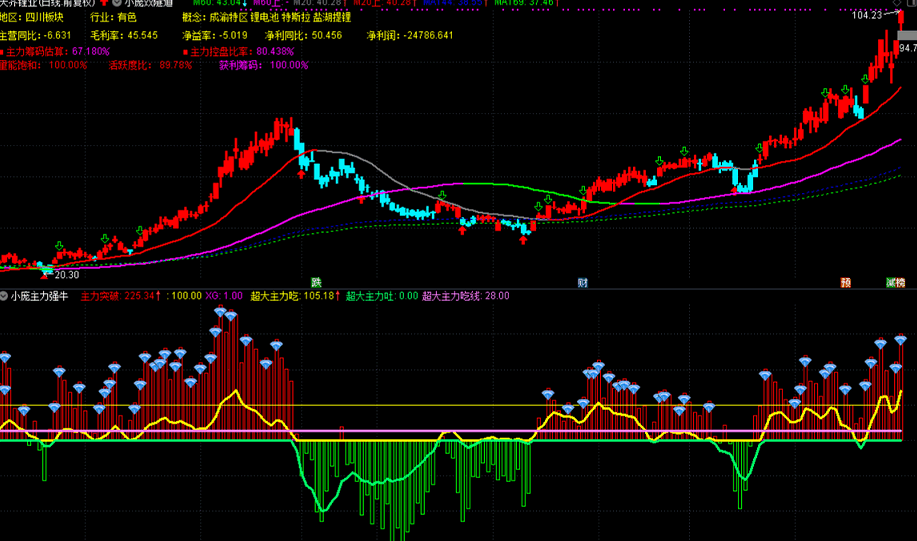Click the green 涨榜 marker at bottom right
This screenshot has height=541, width=917.
coord(895,282)
